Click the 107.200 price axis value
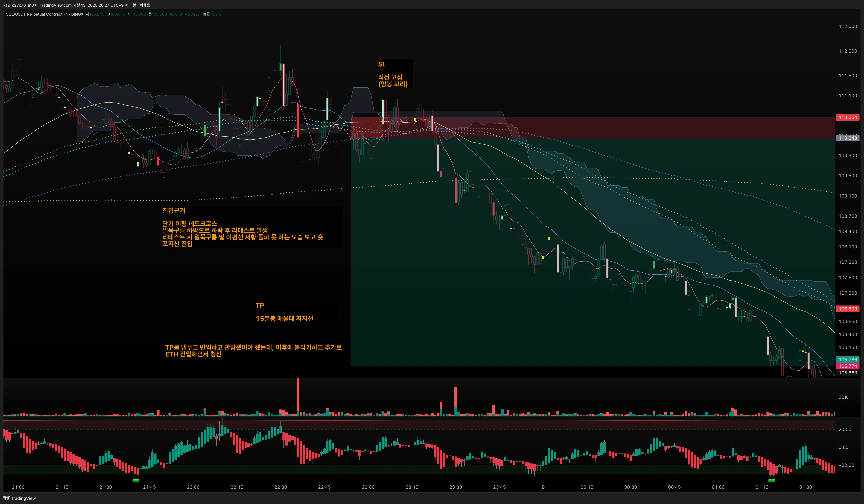The height and width of the screenshot is (504, 864). pos(848,293)
